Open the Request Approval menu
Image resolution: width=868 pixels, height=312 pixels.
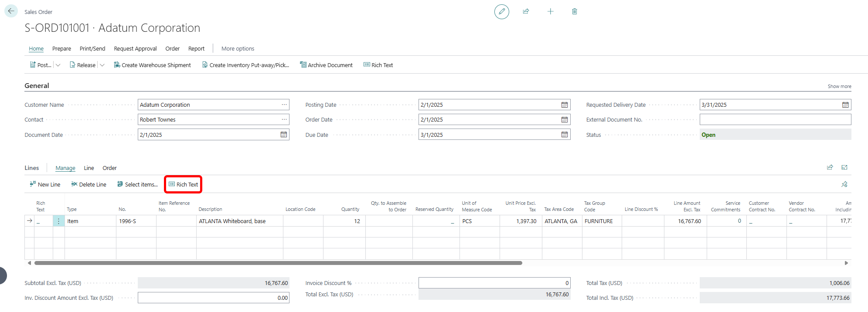(135, 49)
